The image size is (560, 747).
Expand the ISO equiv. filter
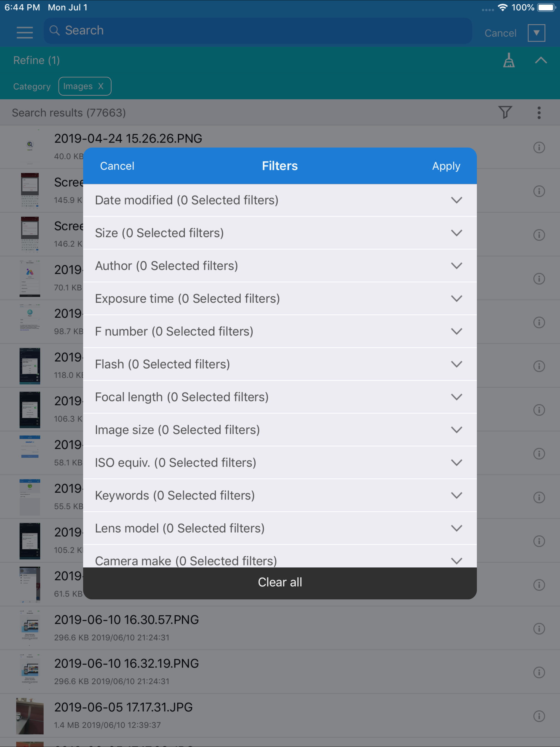[x=280, y=463]
